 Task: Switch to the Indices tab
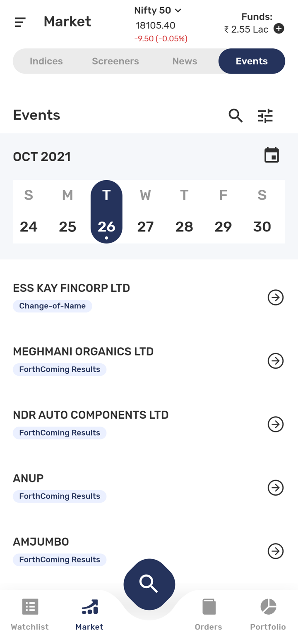tap(46, 61)
